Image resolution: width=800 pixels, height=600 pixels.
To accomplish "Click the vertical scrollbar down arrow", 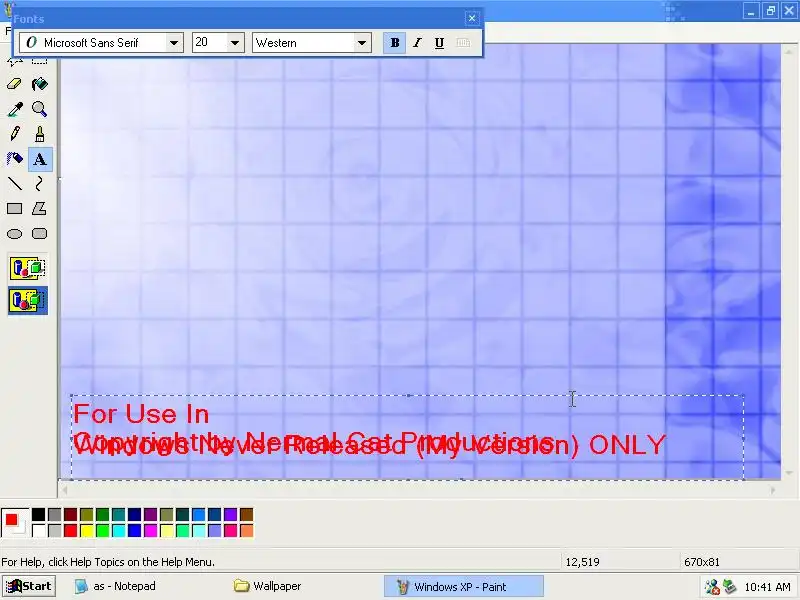I will click(x=789, y=473).
